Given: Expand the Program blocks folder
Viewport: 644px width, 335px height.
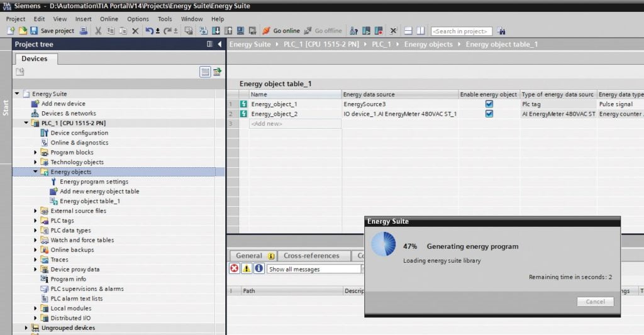Looking at the screenshot, I should 36,152.
